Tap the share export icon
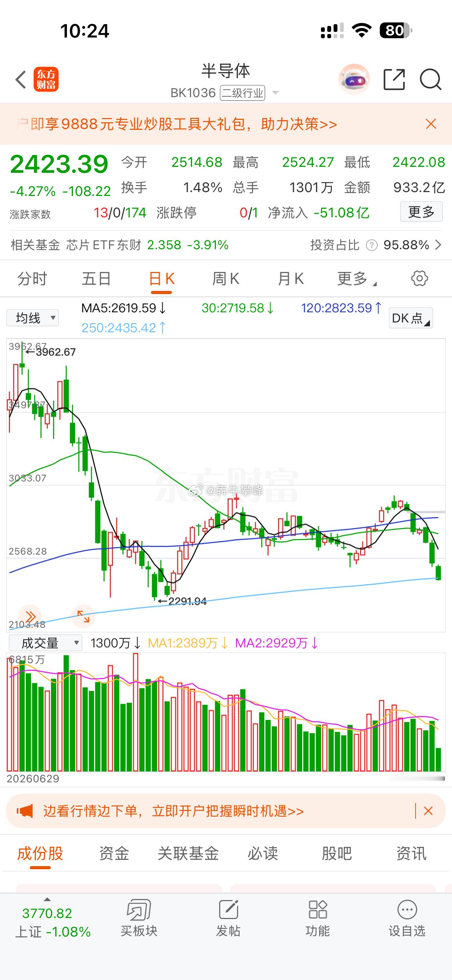Screen dimensions: 452x980 point(394,80)
